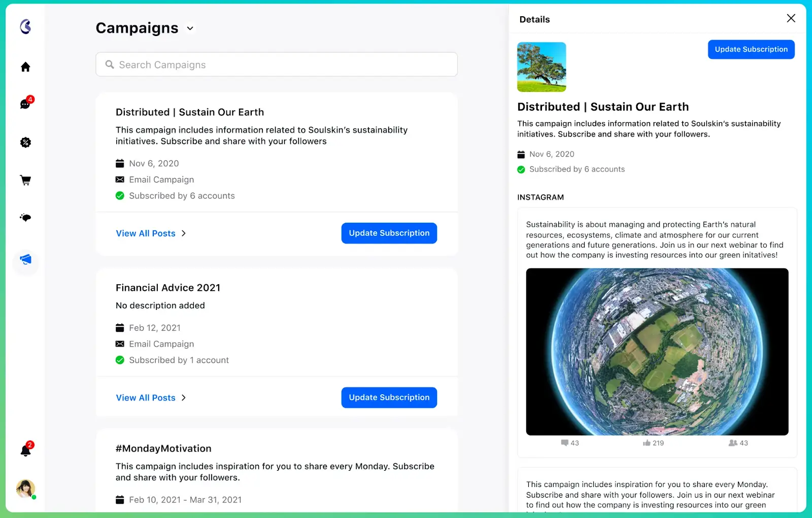Viewport: 812px width, 518px height.
Task: Click the comments icon under the post
Action: pyautogui.click(x=564, y=442)
